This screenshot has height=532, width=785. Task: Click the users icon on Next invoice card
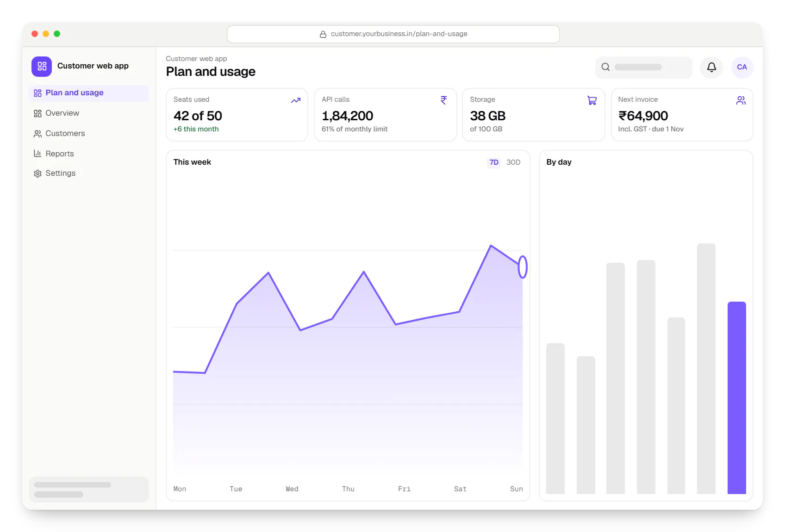pyautogui.click(x=741, y=100)
